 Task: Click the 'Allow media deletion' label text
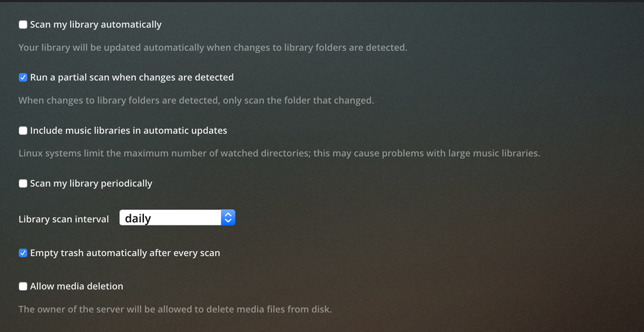click(76, 286)
